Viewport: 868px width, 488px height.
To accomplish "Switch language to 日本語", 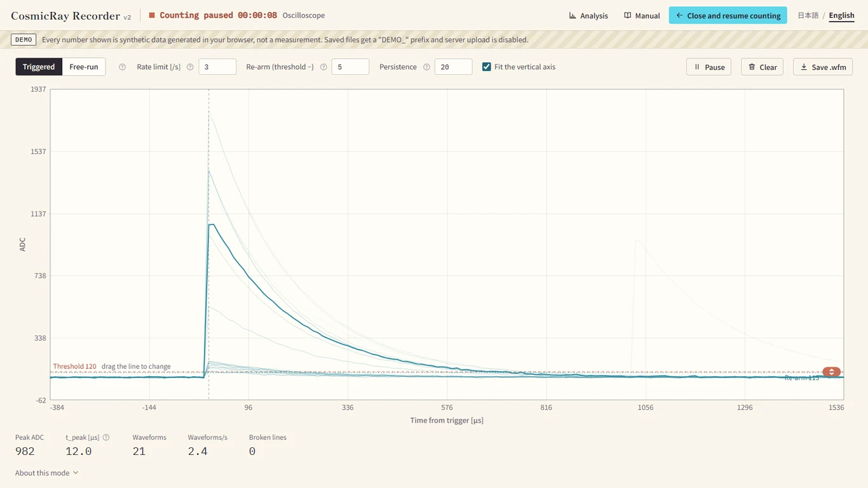I will point(808,15).
